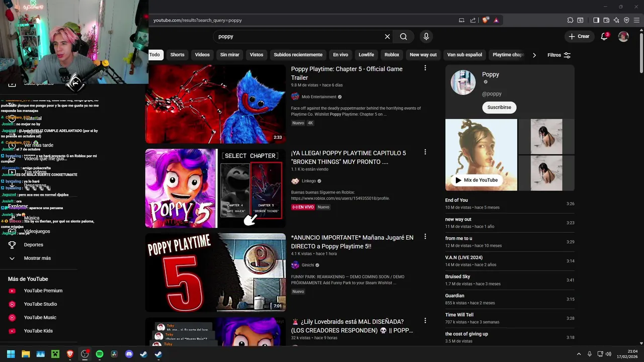Show more filter chips with arrow

[x=534, y=55]
